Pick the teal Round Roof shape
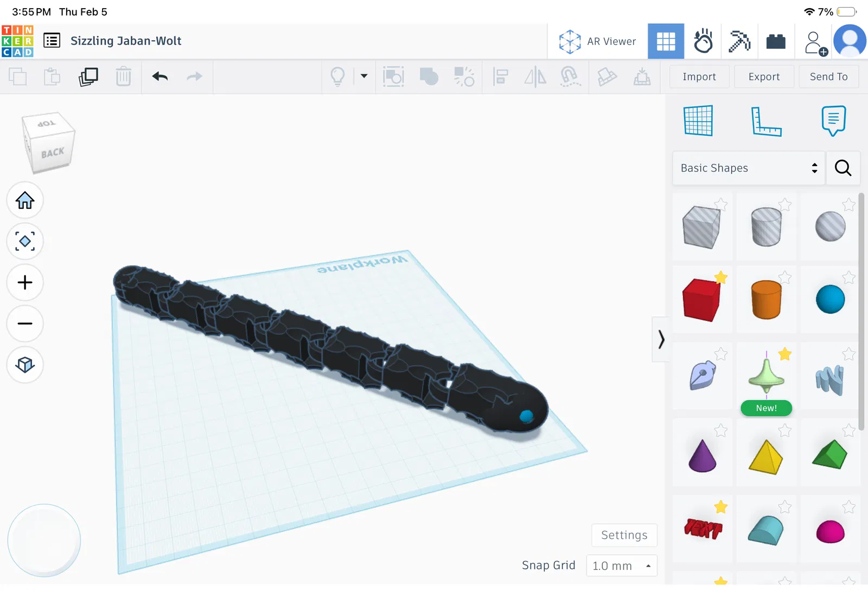 (x=766, y=530)
